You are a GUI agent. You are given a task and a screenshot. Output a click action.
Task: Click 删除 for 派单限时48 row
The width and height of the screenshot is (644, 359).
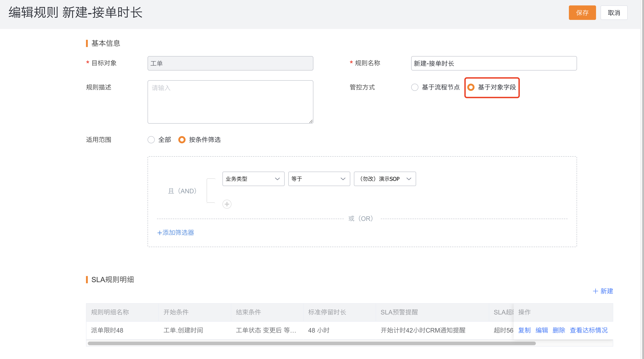pyautogui.click(x=559, y=330)
